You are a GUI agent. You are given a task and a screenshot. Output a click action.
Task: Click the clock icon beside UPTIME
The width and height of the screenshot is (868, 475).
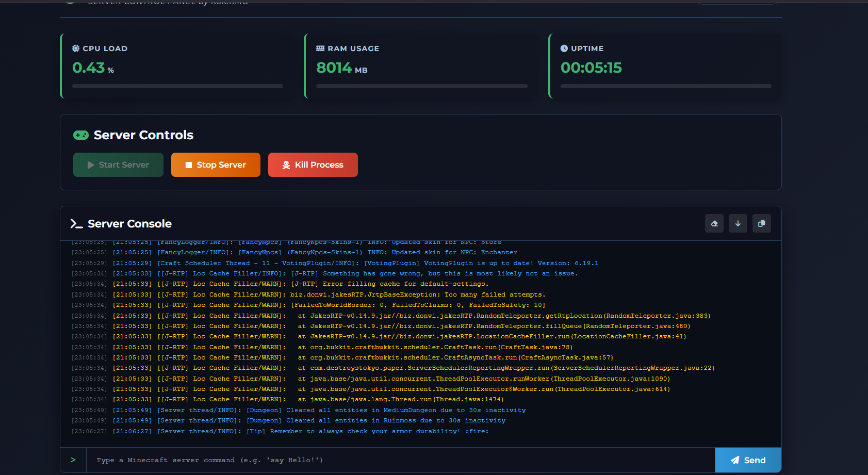pos(564,48)
